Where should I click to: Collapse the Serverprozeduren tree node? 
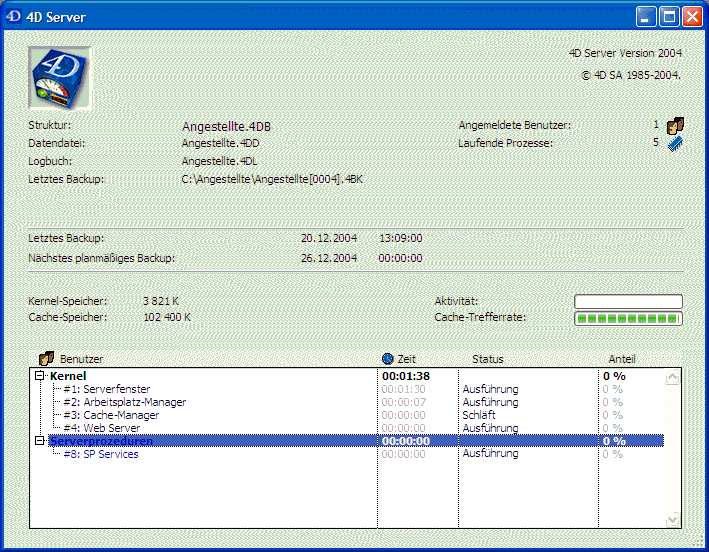(40, 441)
